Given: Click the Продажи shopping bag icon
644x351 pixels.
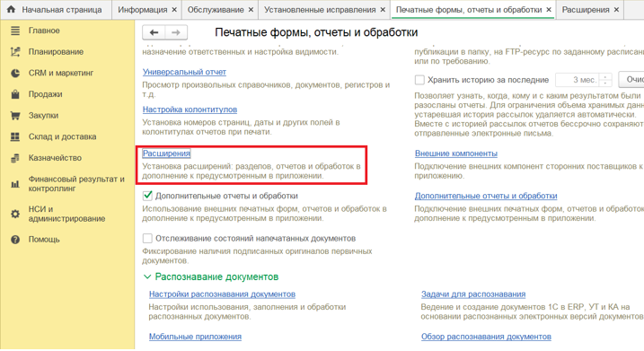Looking at the screenshot, I should point(15,94).
